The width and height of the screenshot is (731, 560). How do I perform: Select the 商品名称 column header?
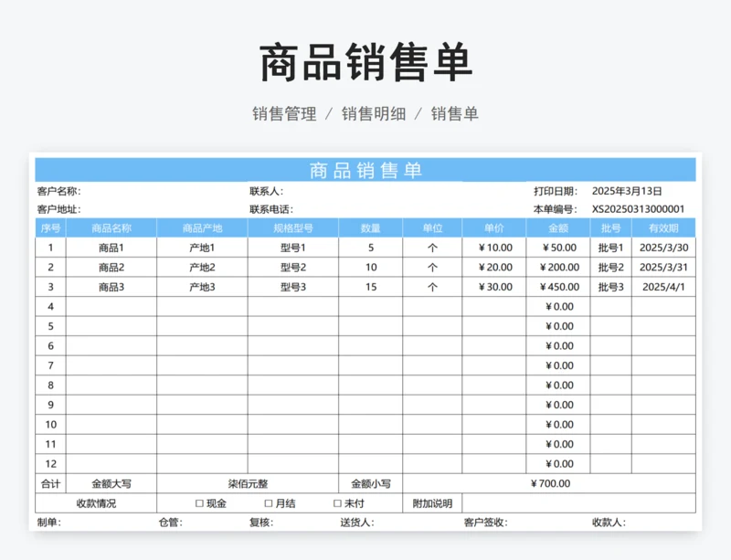[x=111, y=228]
